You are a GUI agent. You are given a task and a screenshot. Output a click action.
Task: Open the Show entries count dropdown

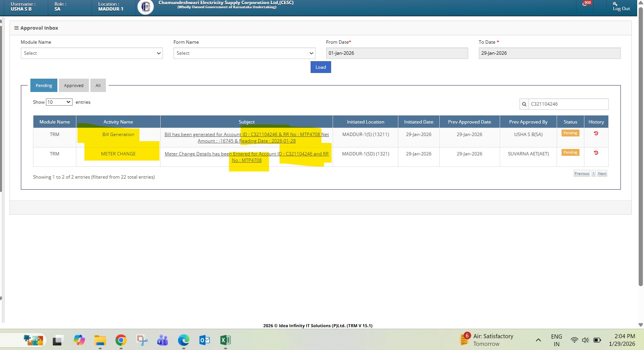pyautogui.click(x=59, y=102)
